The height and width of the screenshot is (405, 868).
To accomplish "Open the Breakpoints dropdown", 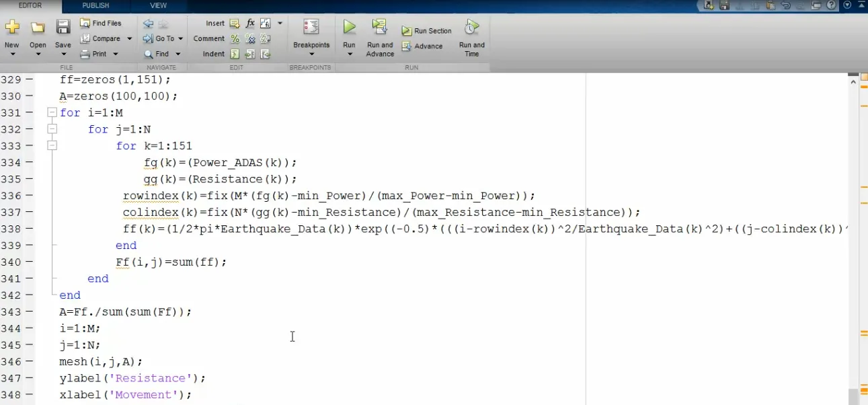I will click(311, 54).
